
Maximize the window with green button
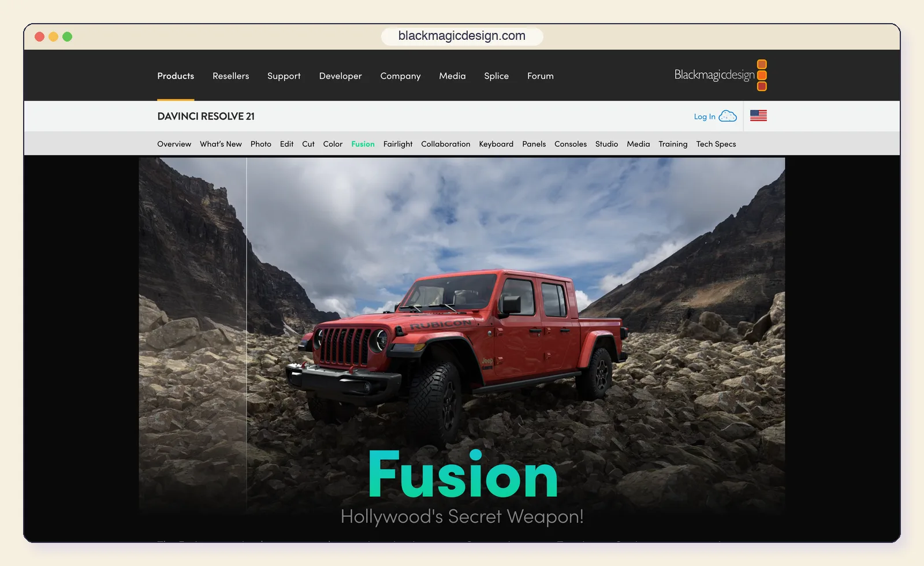[67, 36]
